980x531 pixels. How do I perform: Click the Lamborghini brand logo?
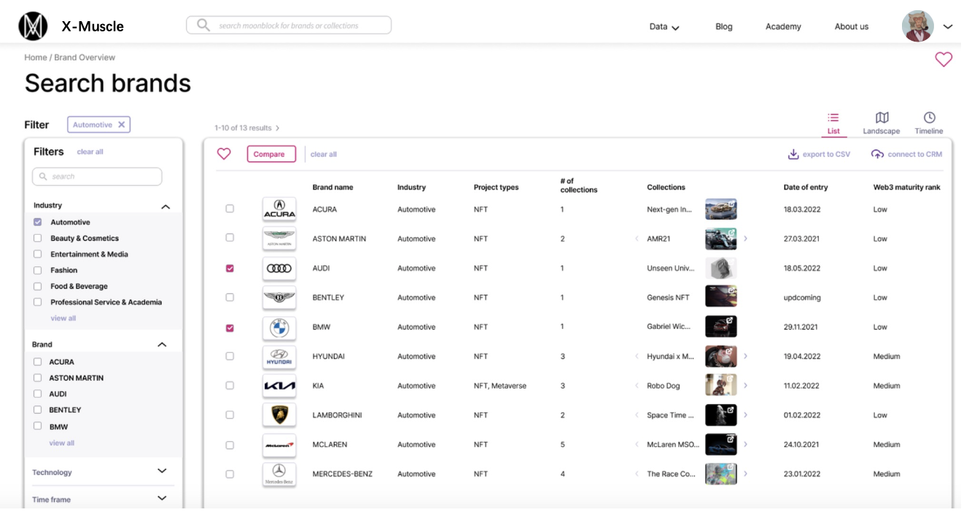click(279, 415)
